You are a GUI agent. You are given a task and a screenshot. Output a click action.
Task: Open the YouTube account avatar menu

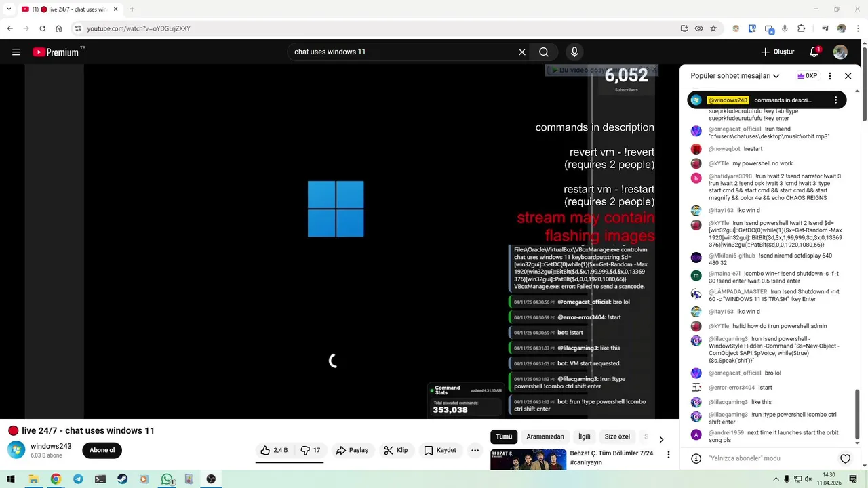click(840, 52)
